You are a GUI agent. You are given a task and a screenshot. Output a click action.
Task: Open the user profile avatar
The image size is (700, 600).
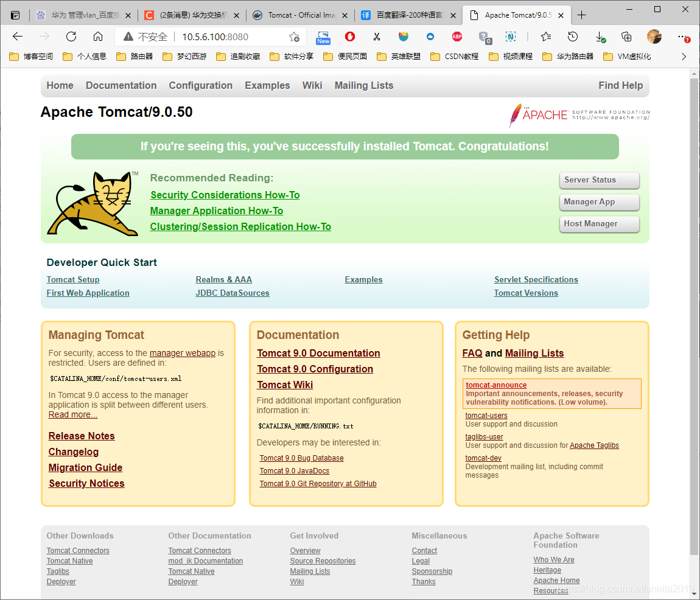[654, 37]
